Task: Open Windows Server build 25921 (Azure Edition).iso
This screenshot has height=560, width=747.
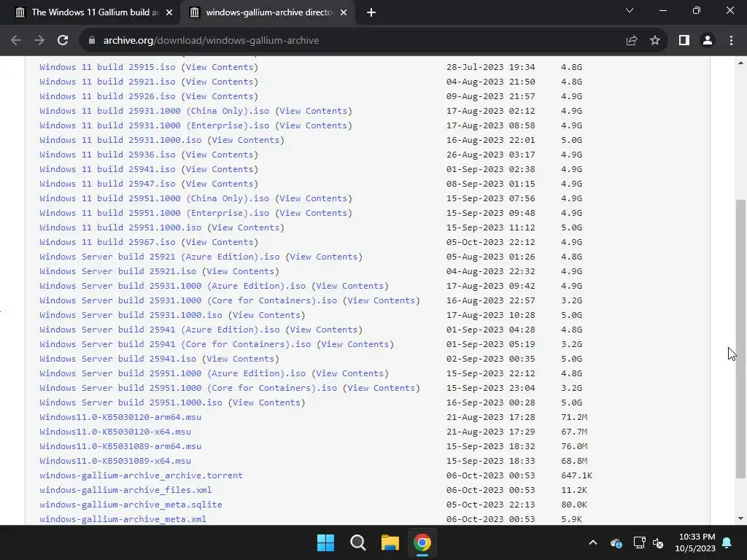Action: [160, 257]
